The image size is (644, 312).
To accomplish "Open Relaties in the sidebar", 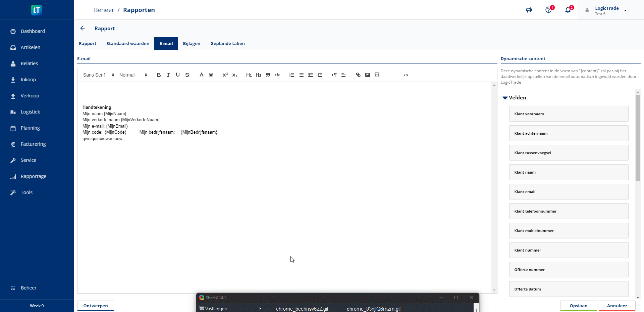I will [x=37, y=63].
